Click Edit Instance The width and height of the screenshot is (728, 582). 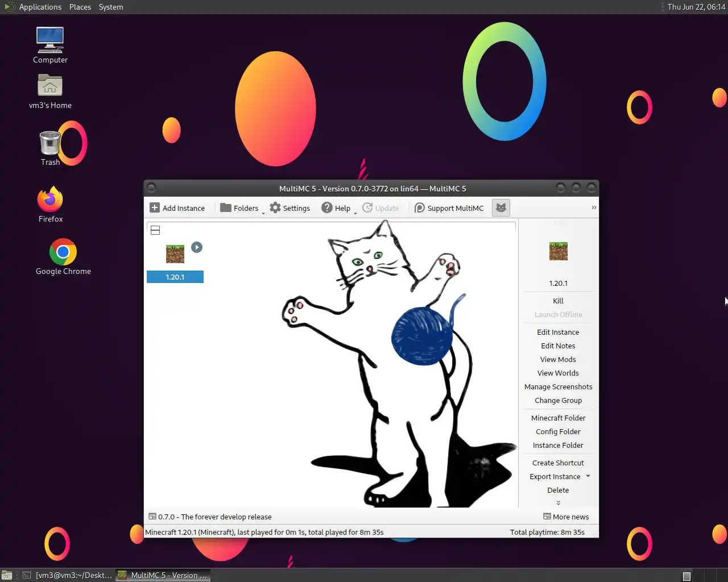559,332
